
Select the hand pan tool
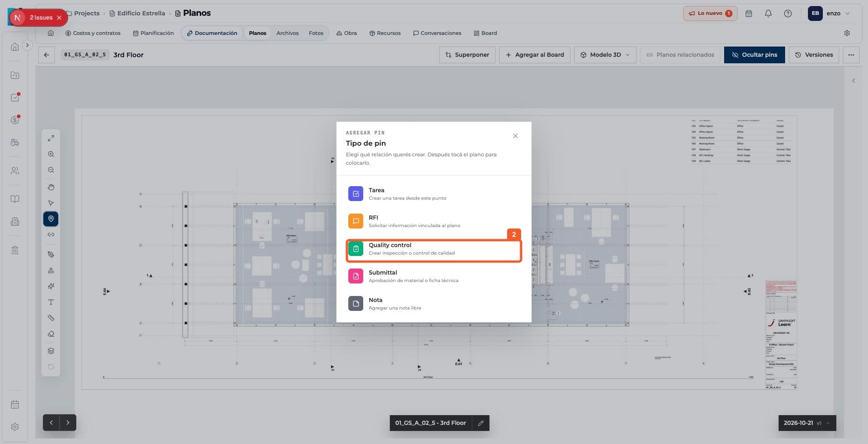coord(51,187)
